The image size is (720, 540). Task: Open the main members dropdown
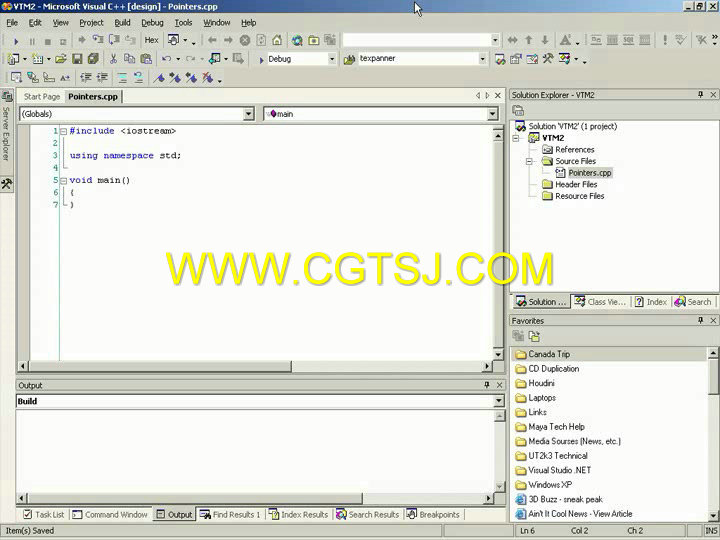click(x=492, y=114)
